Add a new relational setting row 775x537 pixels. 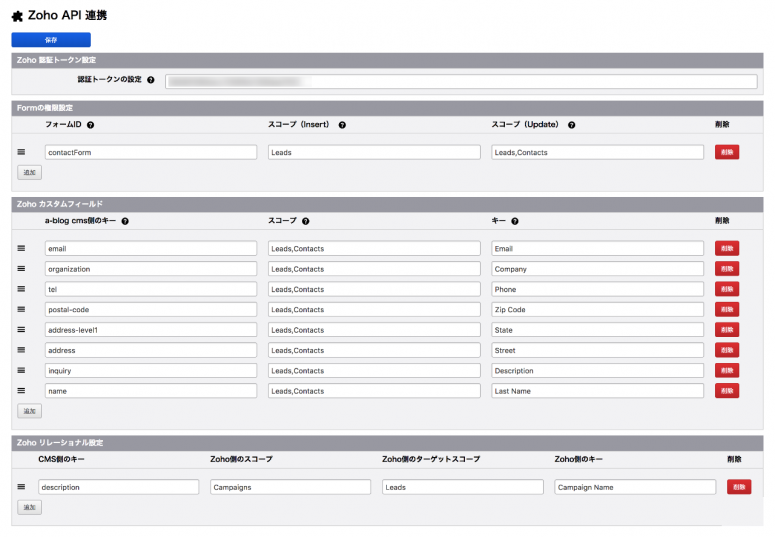click(x=29, y=508)
